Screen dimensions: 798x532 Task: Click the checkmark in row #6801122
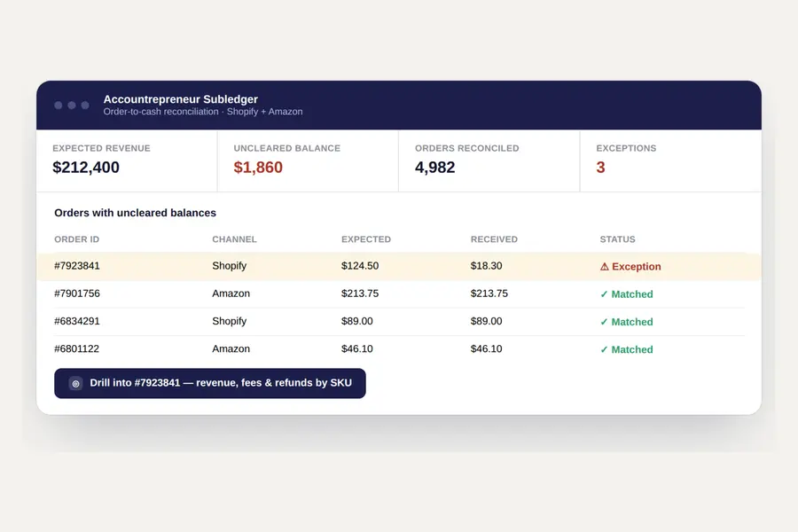click(x=604, y=349)
